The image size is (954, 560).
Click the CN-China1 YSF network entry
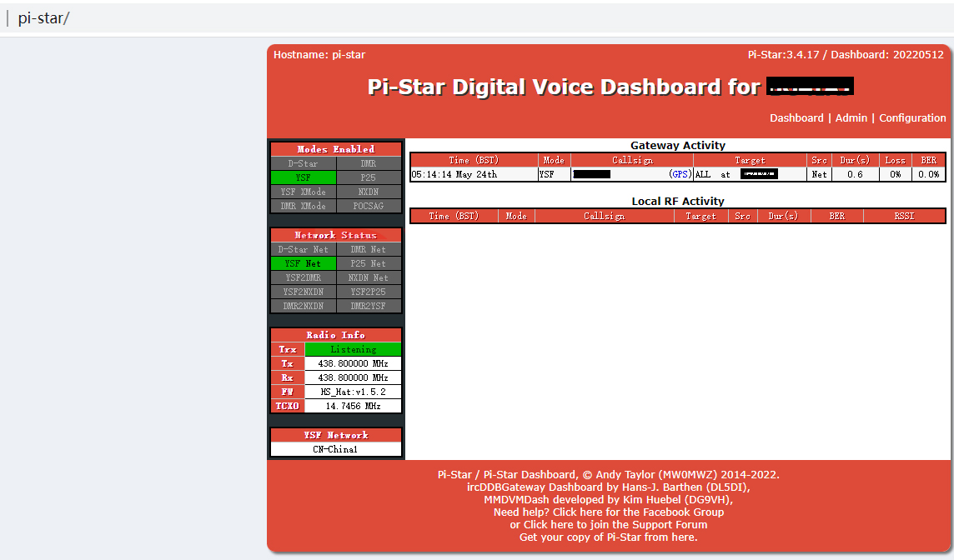(336, 449)
